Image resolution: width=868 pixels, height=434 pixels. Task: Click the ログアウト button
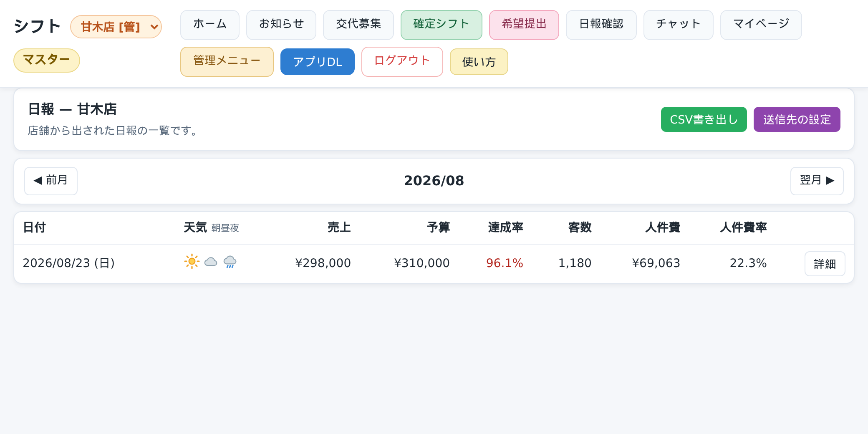click(x=402, y=62)
